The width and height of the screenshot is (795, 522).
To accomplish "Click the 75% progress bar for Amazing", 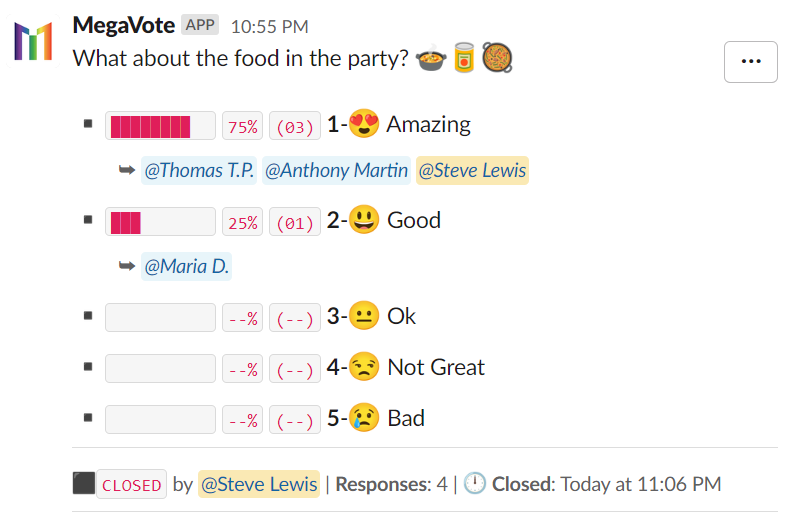I will click(x=160, y=126).
